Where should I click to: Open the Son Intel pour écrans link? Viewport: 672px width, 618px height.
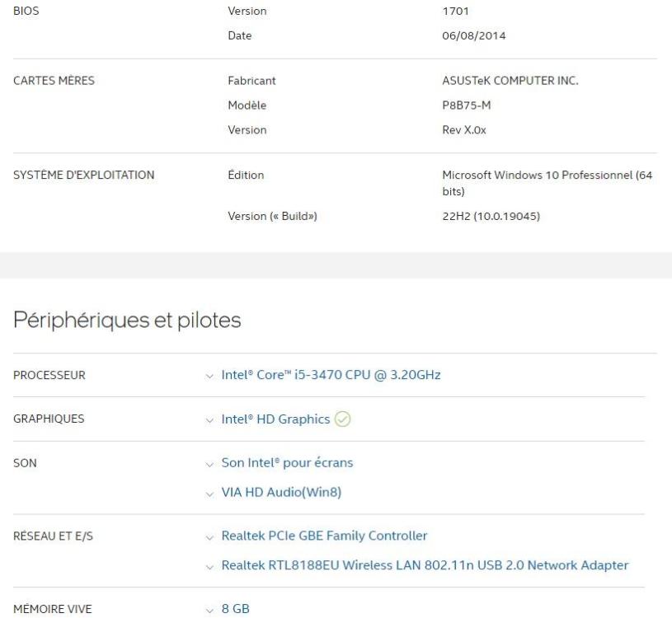pyautogui.click(x=287, y=462)
